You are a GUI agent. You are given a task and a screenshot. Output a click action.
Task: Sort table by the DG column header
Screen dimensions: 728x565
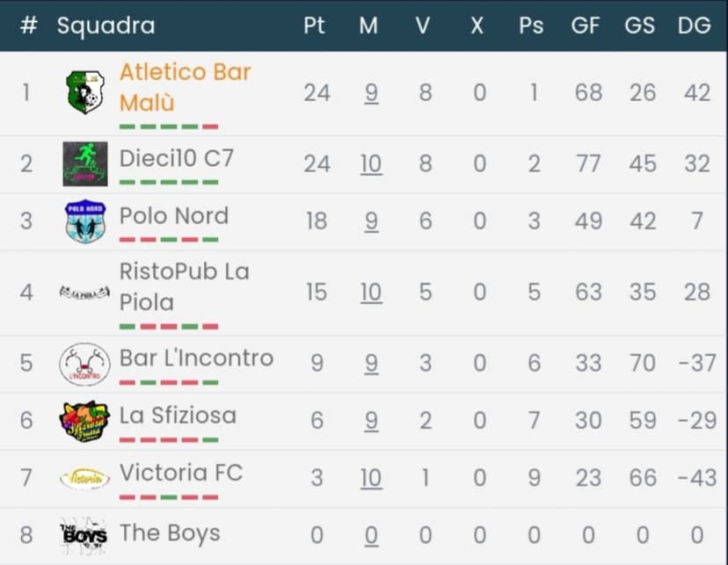tap(694, 25)
